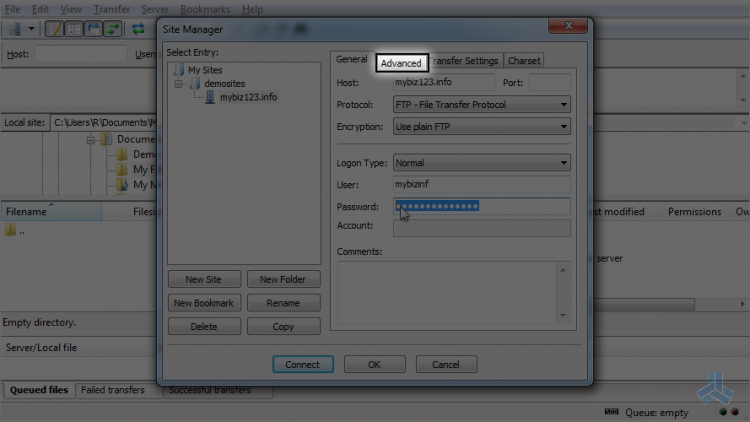Click the refresh file lists icon

(x=138, y=29)
